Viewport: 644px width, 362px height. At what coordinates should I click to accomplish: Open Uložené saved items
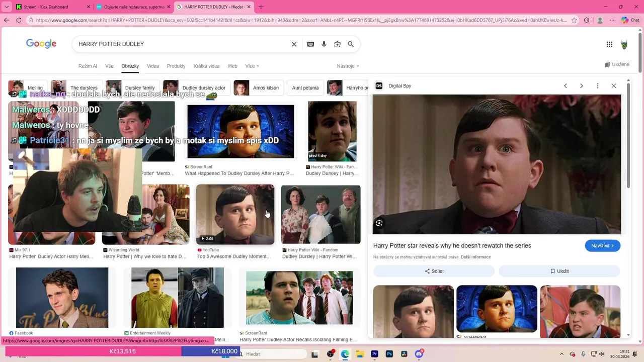pyautogui.click(x=617, y=65)
